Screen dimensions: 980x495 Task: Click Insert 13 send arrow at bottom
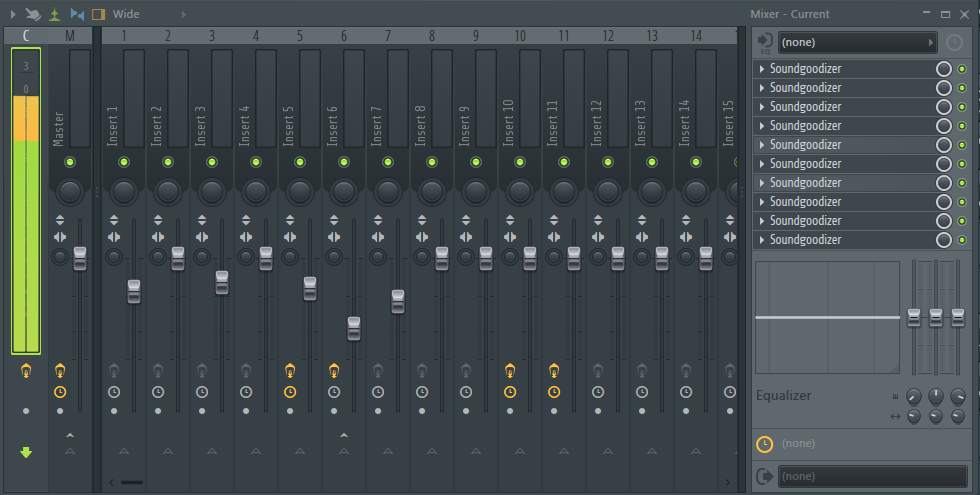tap(652, 451)
